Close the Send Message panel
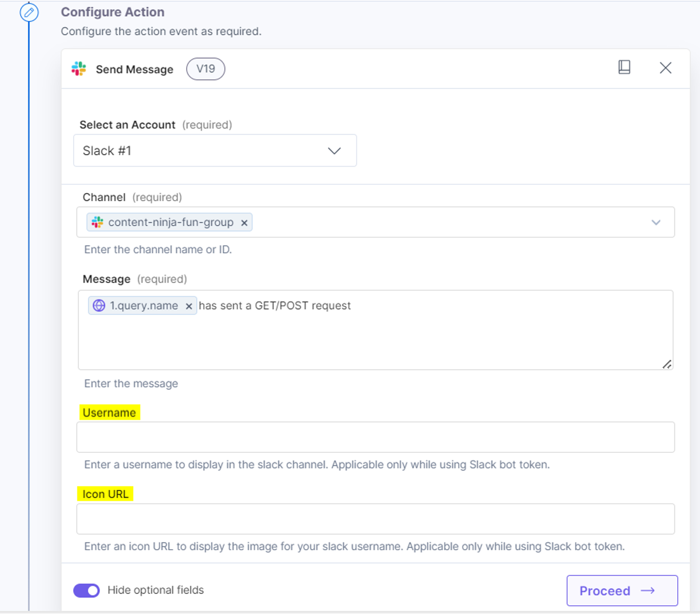The width and height of the screenshot is (700, 614). point(665,68)
